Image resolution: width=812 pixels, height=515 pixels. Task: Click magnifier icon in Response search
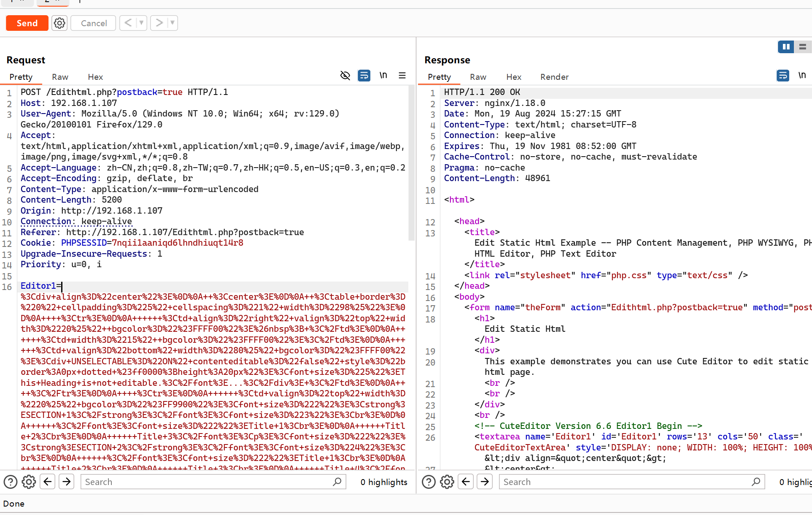tap(756, 482)
